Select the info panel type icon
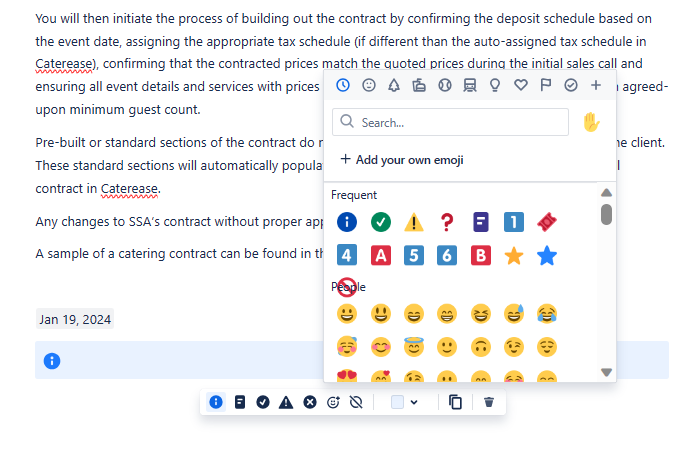Image resolution: width=682 pixels, height=450 pixels. tap(216, 402)
